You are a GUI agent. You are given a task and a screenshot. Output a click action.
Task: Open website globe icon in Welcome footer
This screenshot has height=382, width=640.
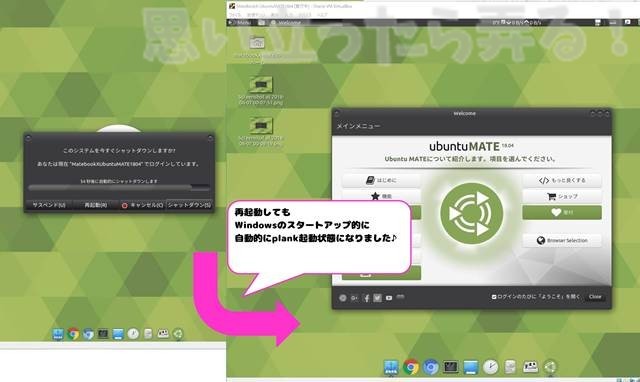click(343, 298)
